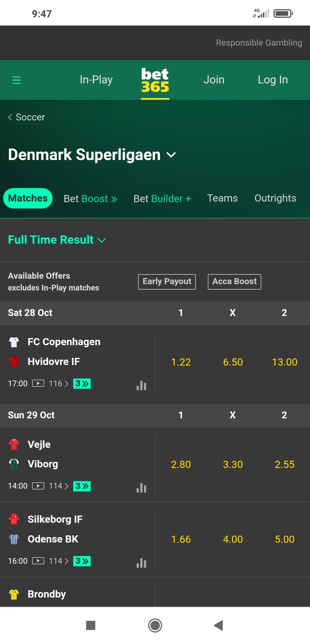Tap the bet365 logo

tap(155, 81)
